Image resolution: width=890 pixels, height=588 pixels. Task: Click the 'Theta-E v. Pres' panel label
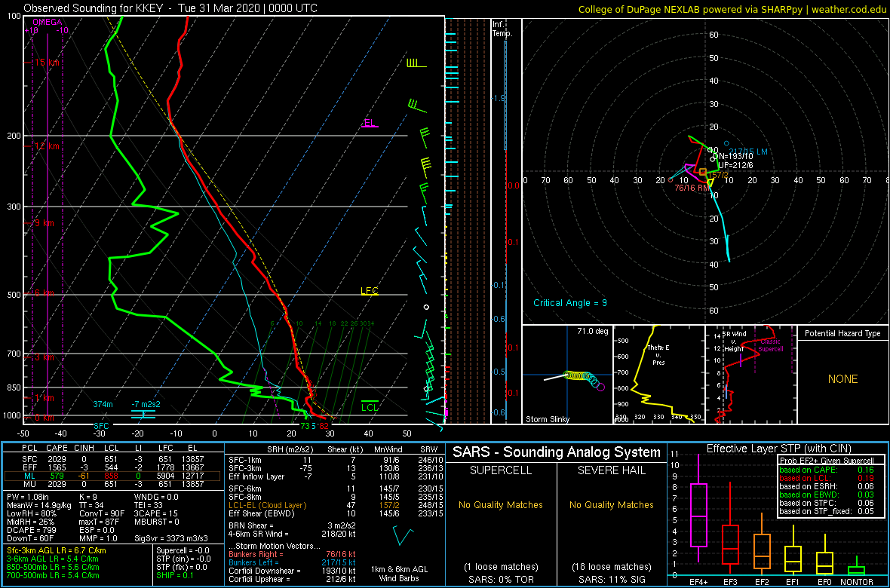coord(658,355)
